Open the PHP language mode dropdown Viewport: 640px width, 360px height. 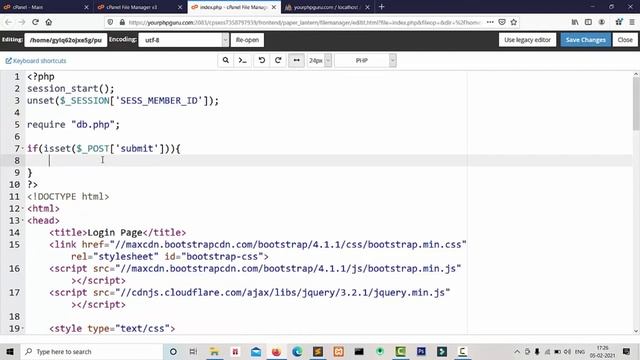pos(365,60)
